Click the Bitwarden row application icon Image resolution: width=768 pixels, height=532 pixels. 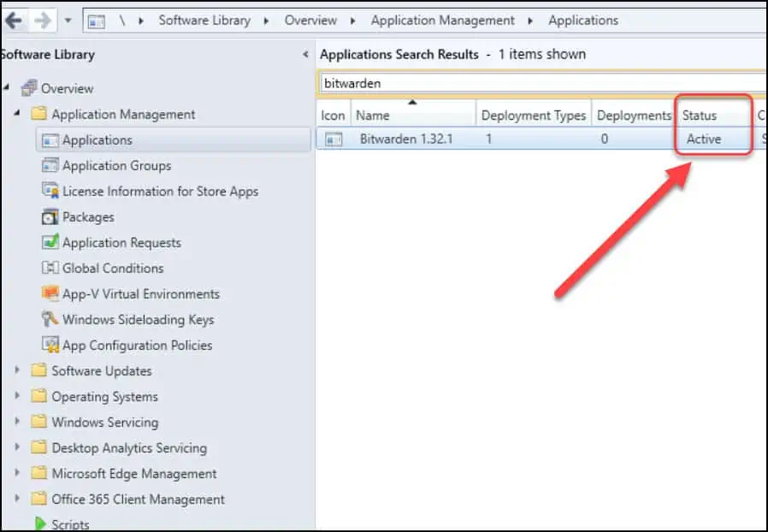coord(334,139)
